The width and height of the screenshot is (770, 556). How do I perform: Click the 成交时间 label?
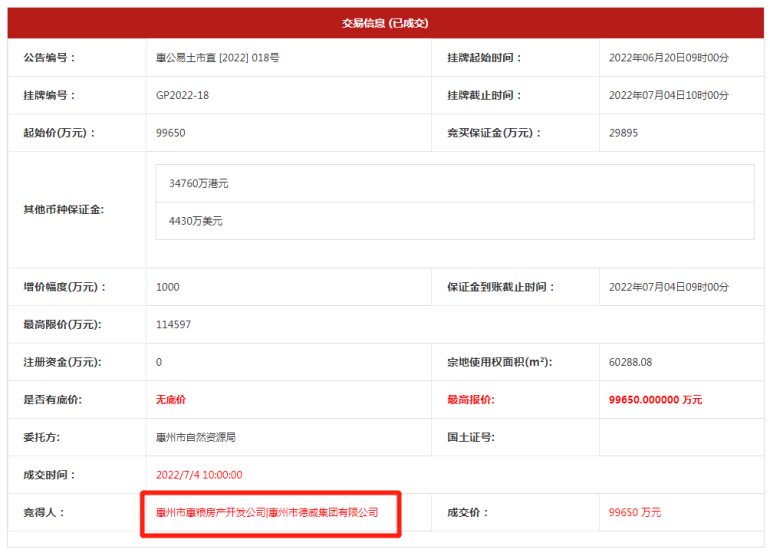[49, 475]
